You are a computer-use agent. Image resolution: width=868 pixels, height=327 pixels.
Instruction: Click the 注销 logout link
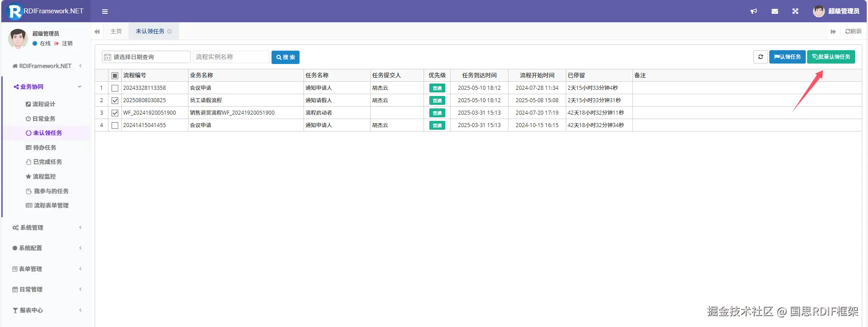click(64, 44)
